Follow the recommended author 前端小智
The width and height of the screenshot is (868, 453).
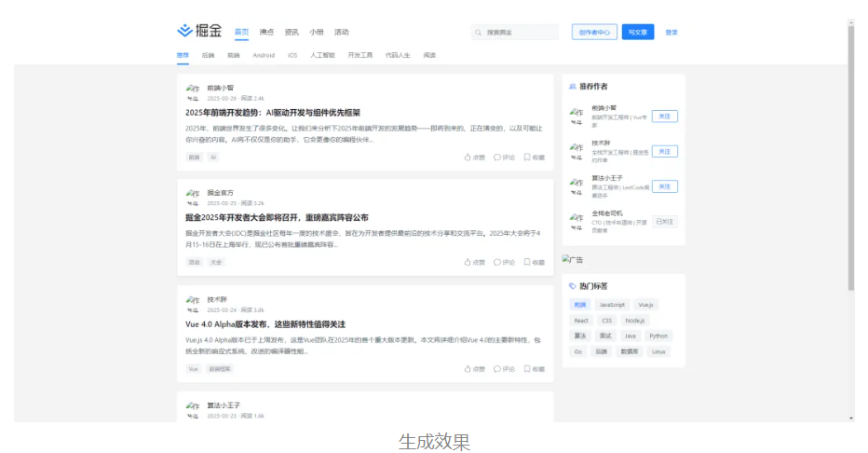664,117
